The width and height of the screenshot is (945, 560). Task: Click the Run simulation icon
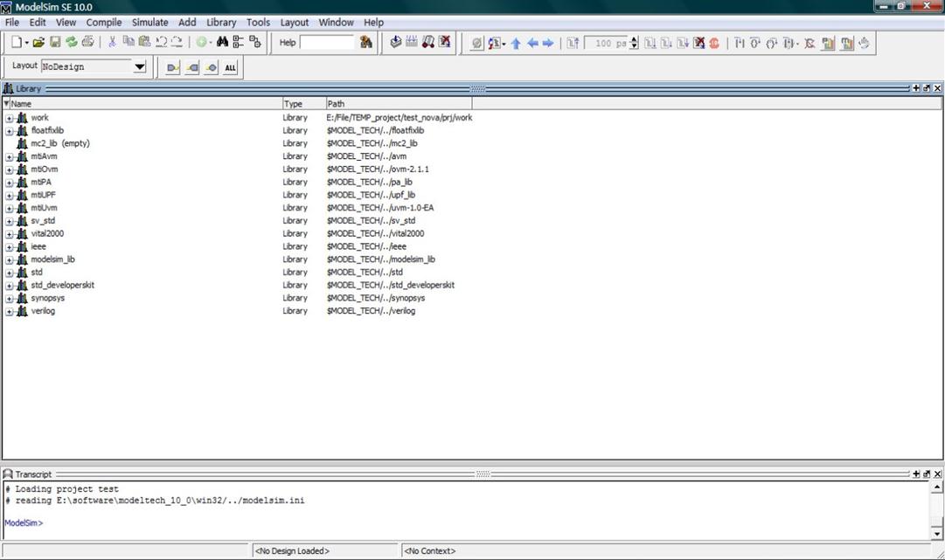coord(650,44)
